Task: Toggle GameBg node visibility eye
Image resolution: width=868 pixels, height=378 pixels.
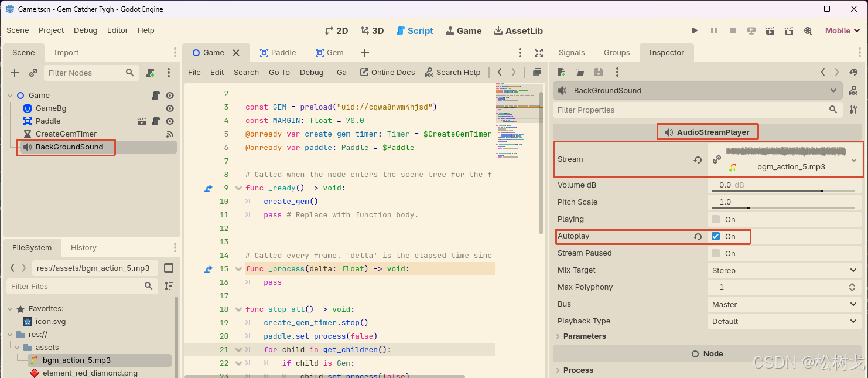Action: (170, 108)
